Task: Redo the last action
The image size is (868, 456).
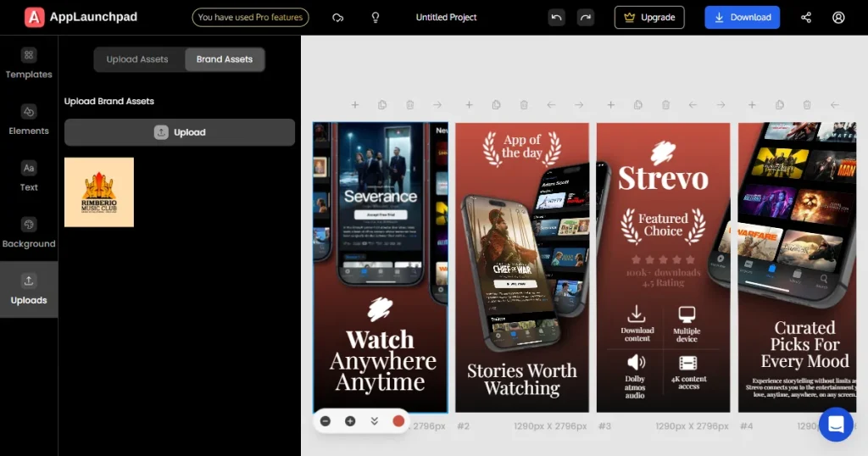Action: 586,18
